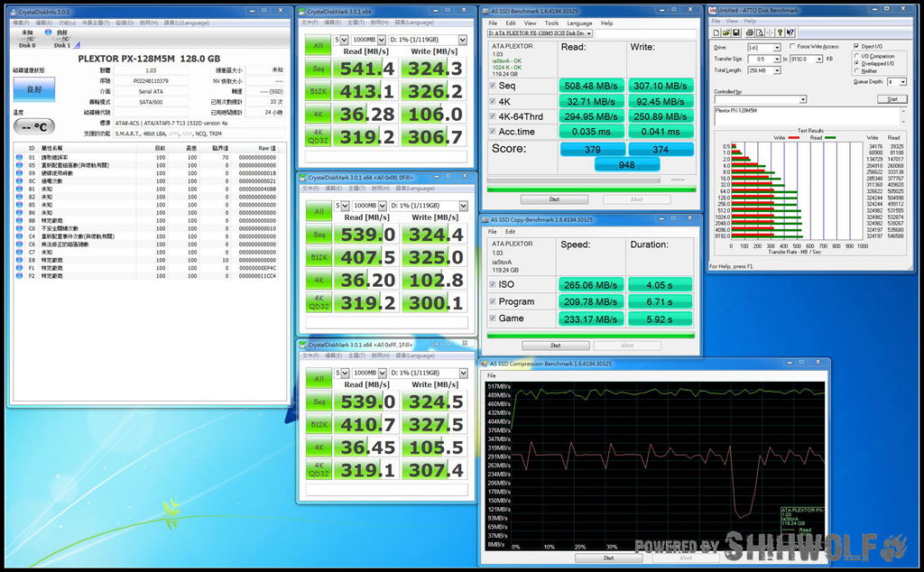
Task: Select the I/O Comparison radio button
Action: (856, 56)
